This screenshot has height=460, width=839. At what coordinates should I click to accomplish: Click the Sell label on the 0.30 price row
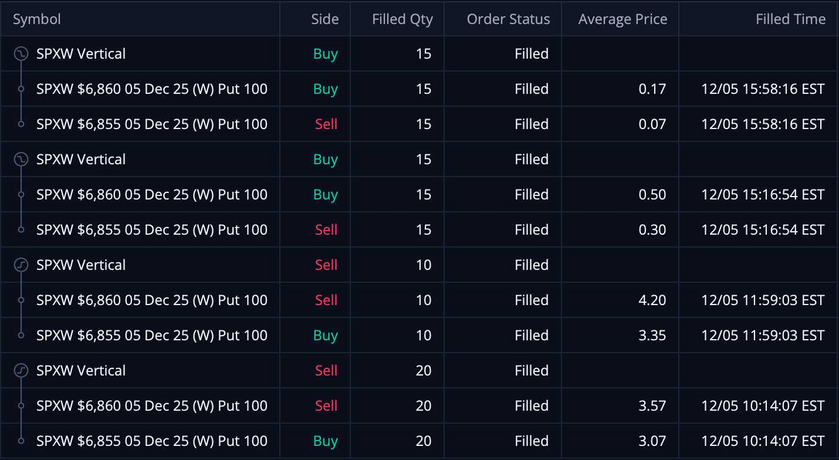(326, 230)
